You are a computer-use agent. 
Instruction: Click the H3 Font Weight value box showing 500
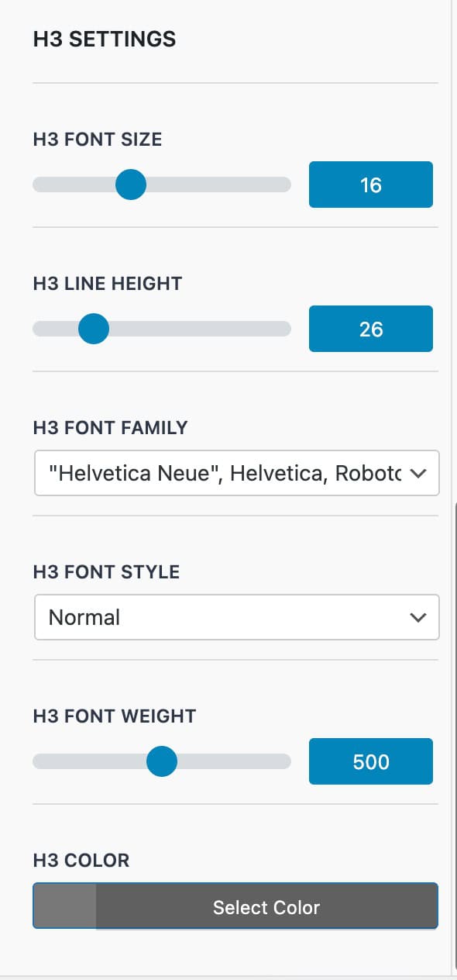370,761
